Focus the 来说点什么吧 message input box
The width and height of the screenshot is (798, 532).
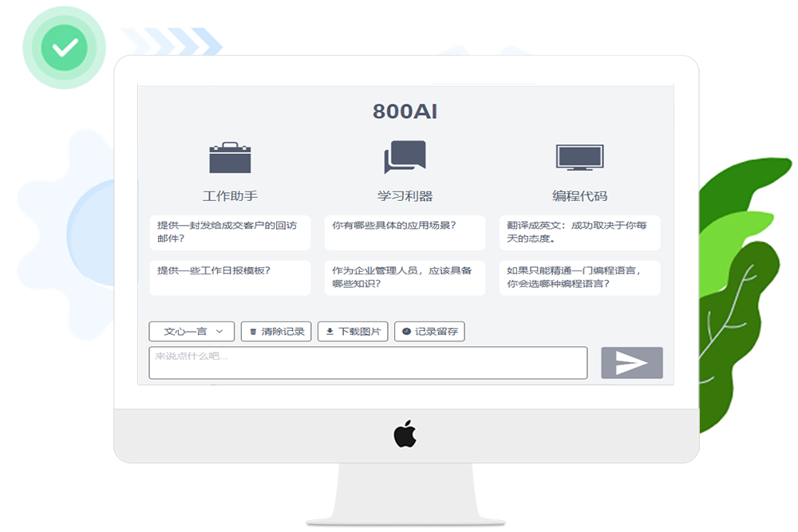tap(368, 363)
